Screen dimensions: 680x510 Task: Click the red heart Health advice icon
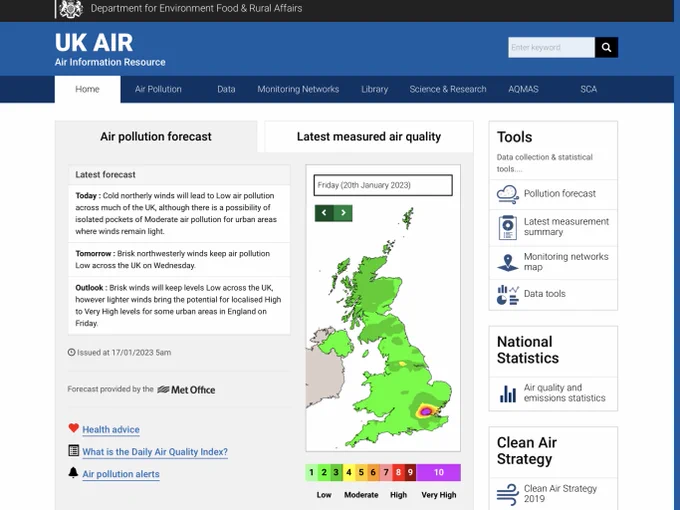[x=73, y=428]
